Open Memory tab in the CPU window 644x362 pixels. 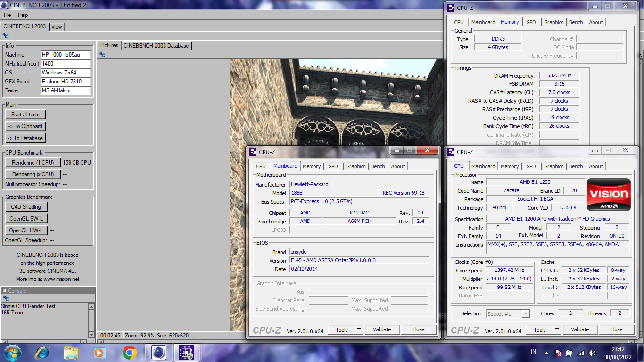[x=510, y=166]
